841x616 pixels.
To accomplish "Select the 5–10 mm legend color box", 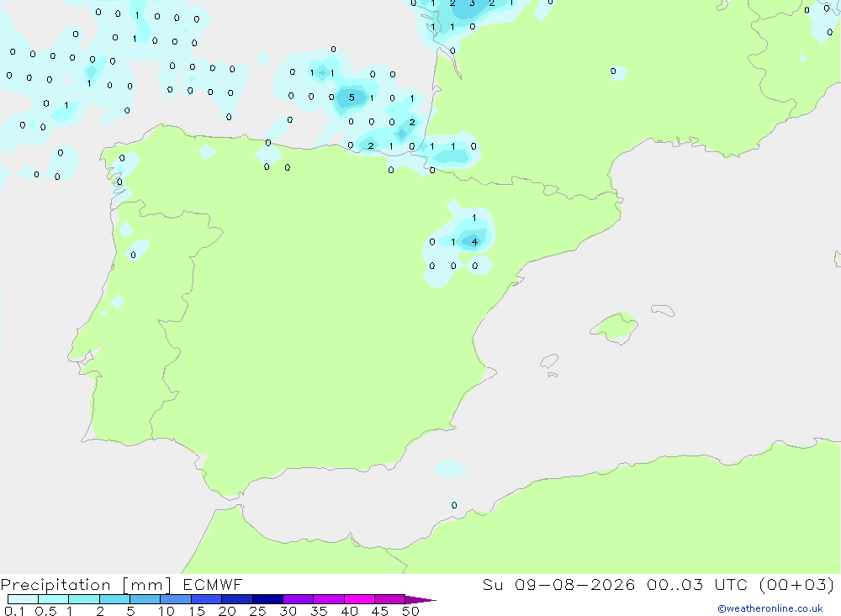I will 145,599.
